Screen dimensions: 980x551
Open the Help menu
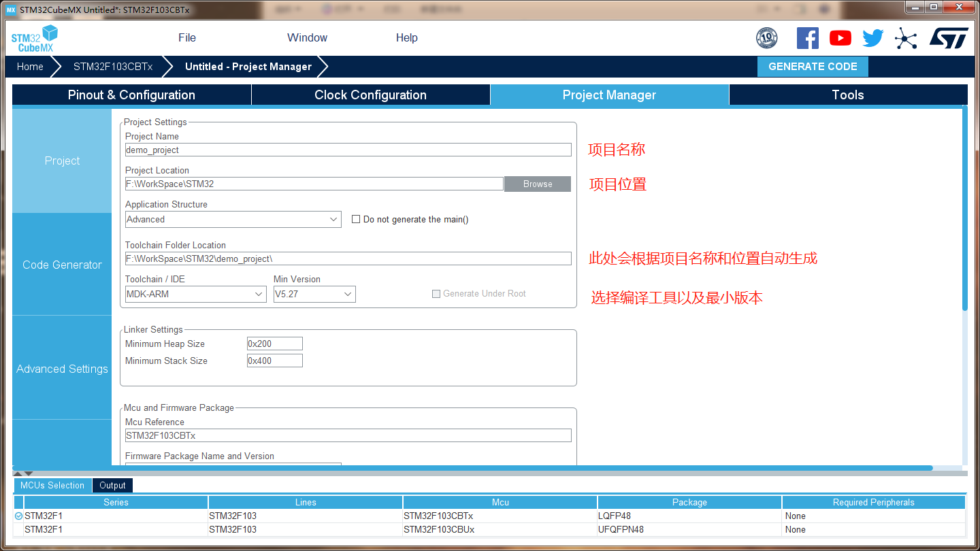coord(407,37)
